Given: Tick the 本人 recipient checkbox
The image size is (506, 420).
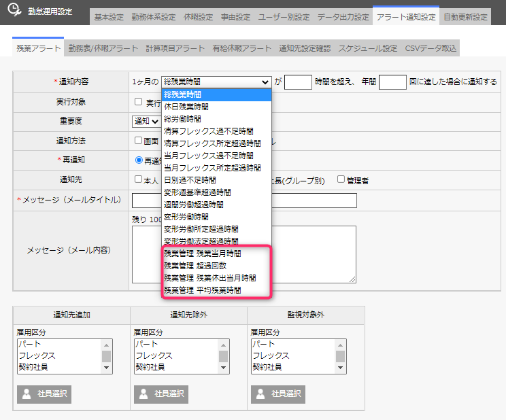Looking at the screenshot, I should tap(139, 179).
